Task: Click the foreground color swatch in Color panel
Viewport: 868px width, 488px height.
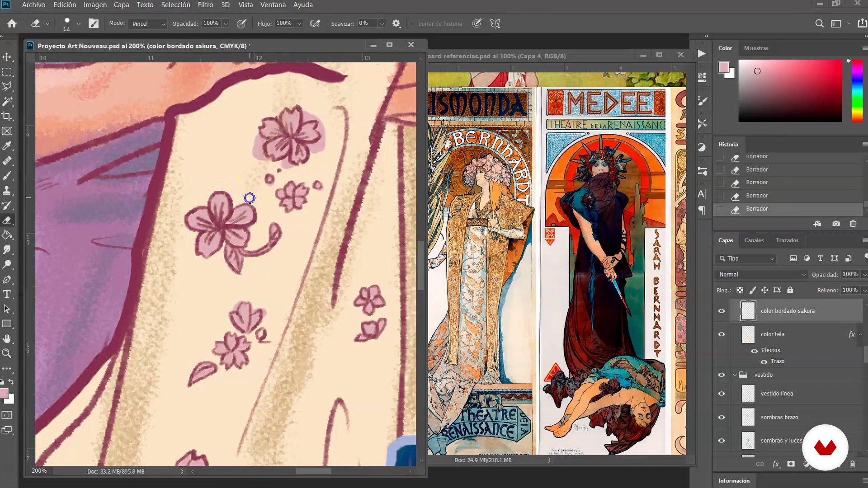Action: (724, 67)
